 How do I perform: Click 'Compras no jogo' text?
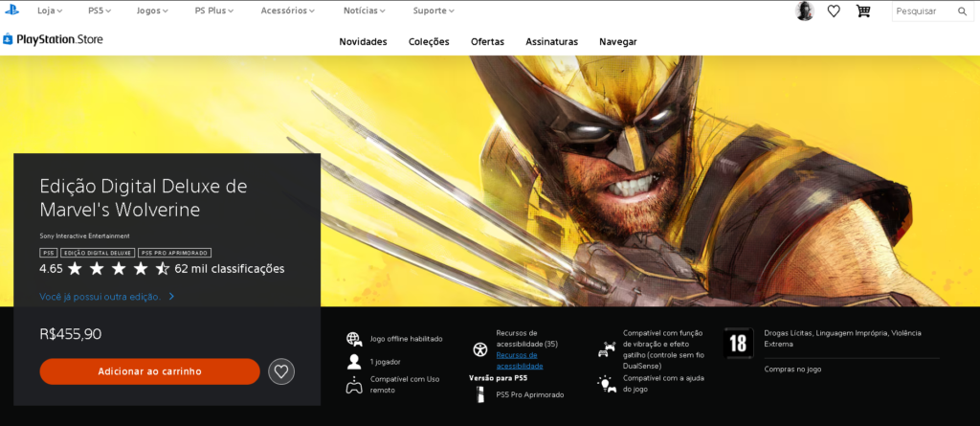pyautogui.click(x=792, y=370)
